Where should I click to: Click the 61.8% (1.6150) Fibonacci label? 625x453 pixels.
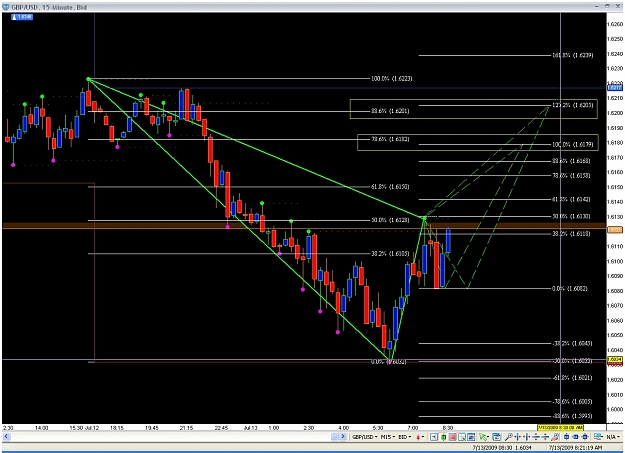click(x=390, y=187)
